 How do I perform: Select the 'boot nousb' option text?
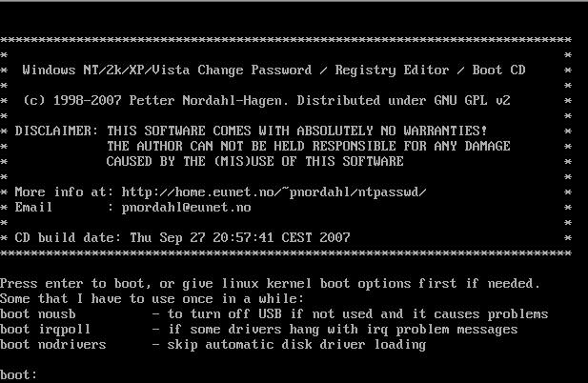[38, 314]
